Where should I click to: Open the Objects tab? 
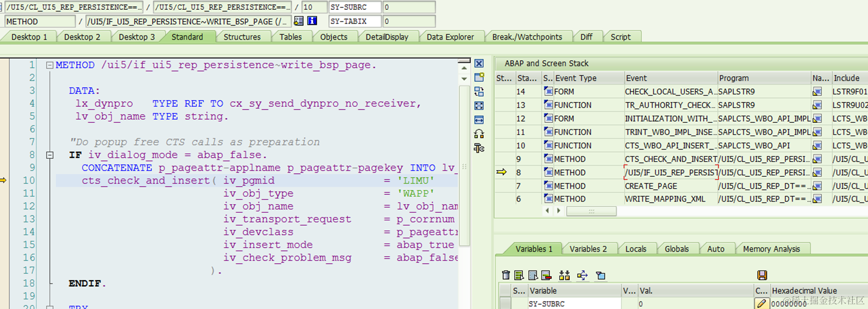coord(334,37)
